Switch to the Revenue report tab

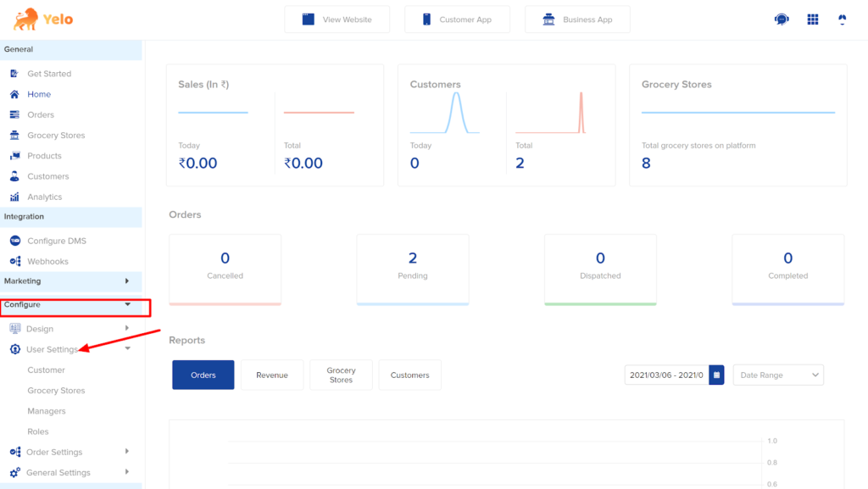272,375
